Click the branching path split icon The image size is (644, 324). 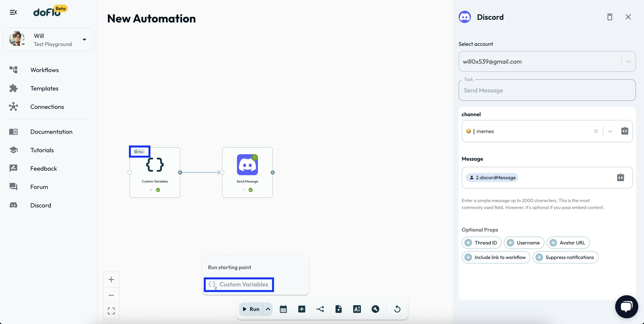tap(320, 309)
